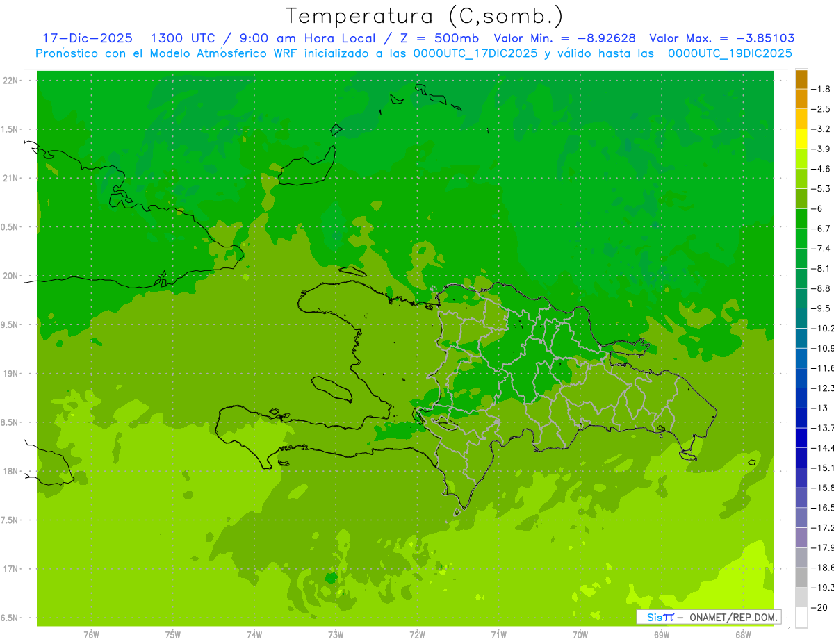The image size is (834, 644).
Task: Click the '-8.8' color bar value
Action: (x=821, y=288)
